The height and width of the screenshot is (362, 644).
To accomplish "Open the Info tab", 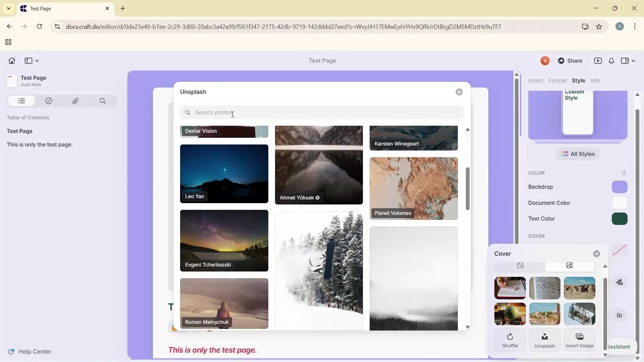I will 595,80.
